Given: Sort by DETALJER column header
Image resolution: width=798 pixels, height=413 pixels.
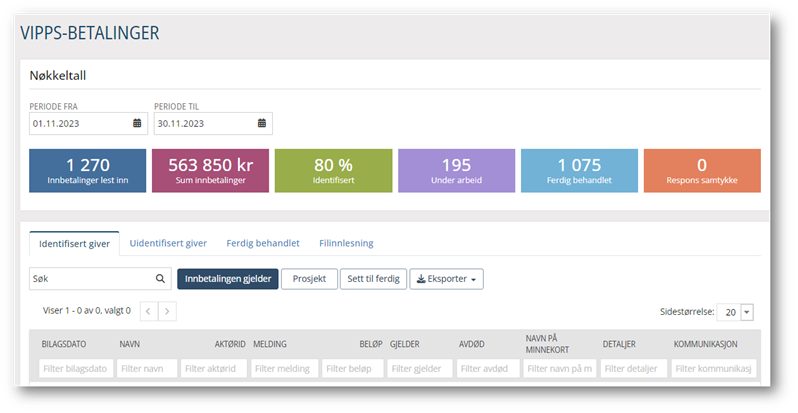Looking at the screenshot, I should point(619,344).
